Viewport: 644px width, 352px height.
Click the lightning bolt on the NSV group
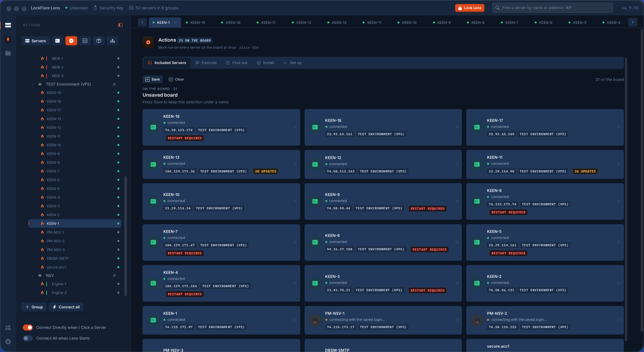coord(114,275)
